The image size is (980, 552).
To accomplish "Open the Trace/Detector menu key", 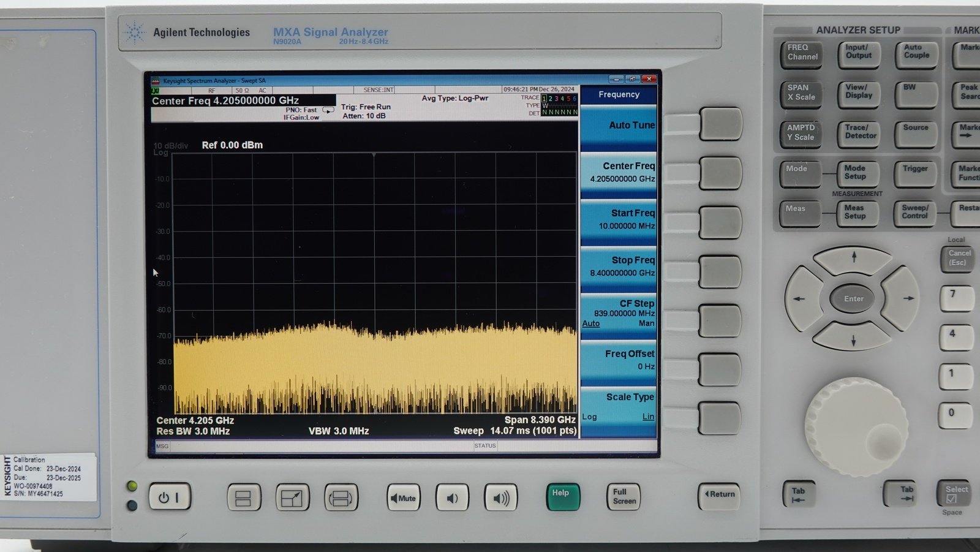I will (859, 134).
